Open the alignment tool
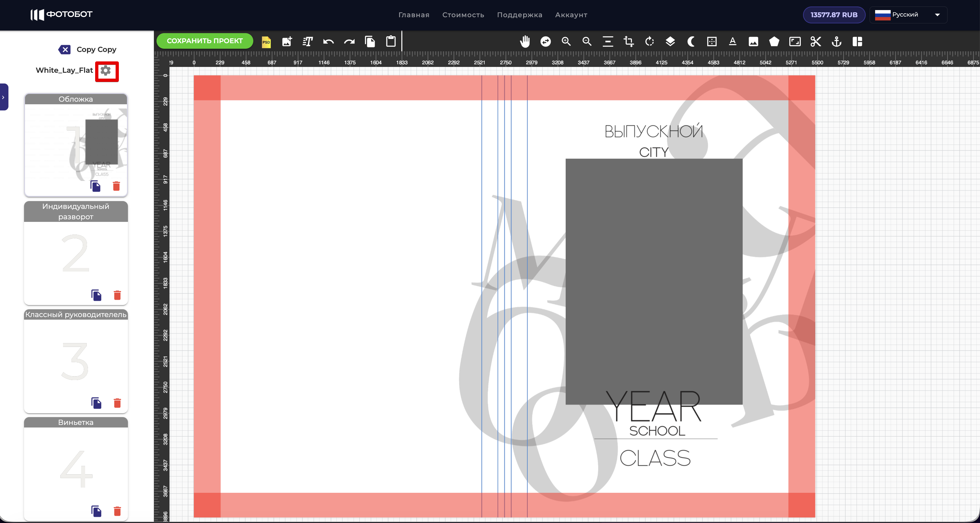The image size is (980, 523). click(x=608, y=42)
